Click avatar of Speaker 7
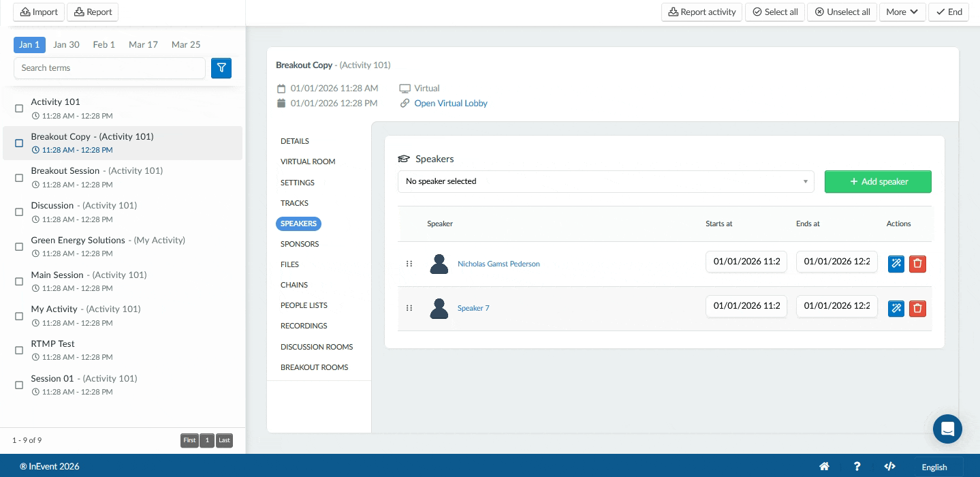The height and width of the screenshot is (477, 980). pos(439,308)
